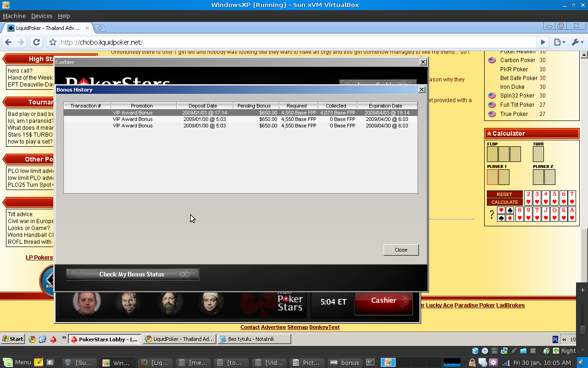
Task: Open the Linux Mint Menu button
Action: (17, 362)
